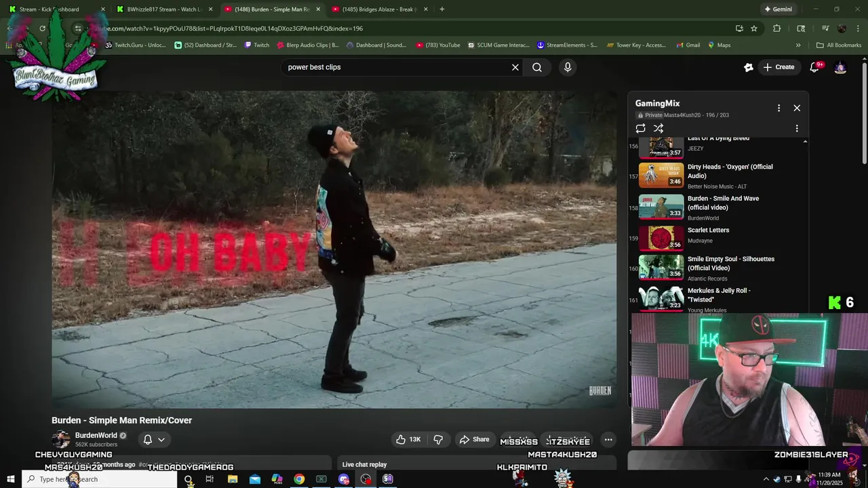Open Tower Key bookmark
The height and width of the screenshot is (488, 868).
637,45
